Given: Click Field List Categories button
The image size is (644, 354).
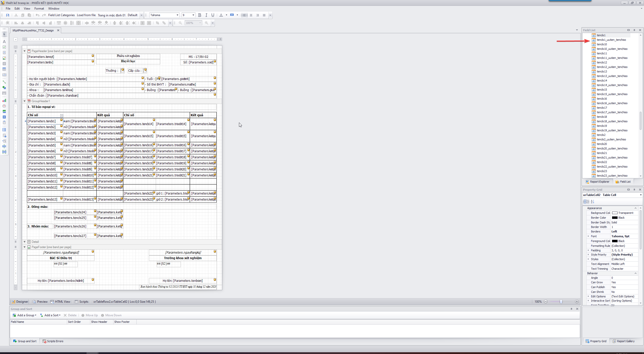Looking at the screenshot, I should pyautogui.click(x=61, y=15).
